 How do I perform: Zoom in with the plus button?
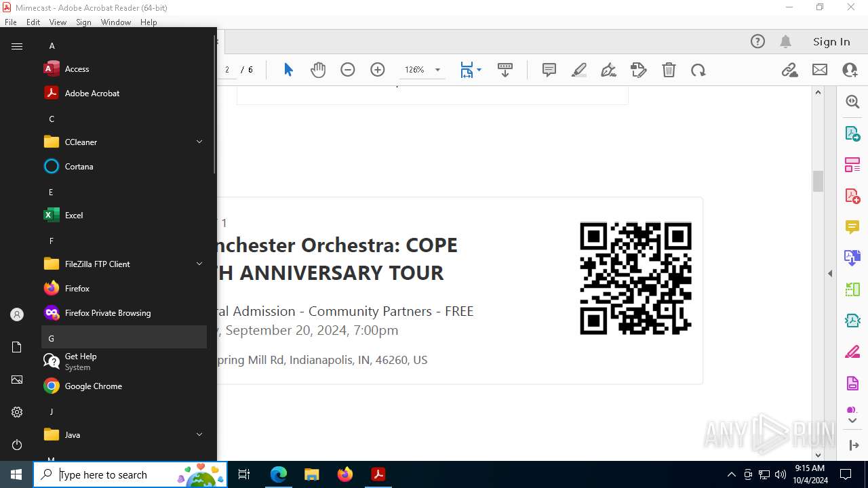378,70
